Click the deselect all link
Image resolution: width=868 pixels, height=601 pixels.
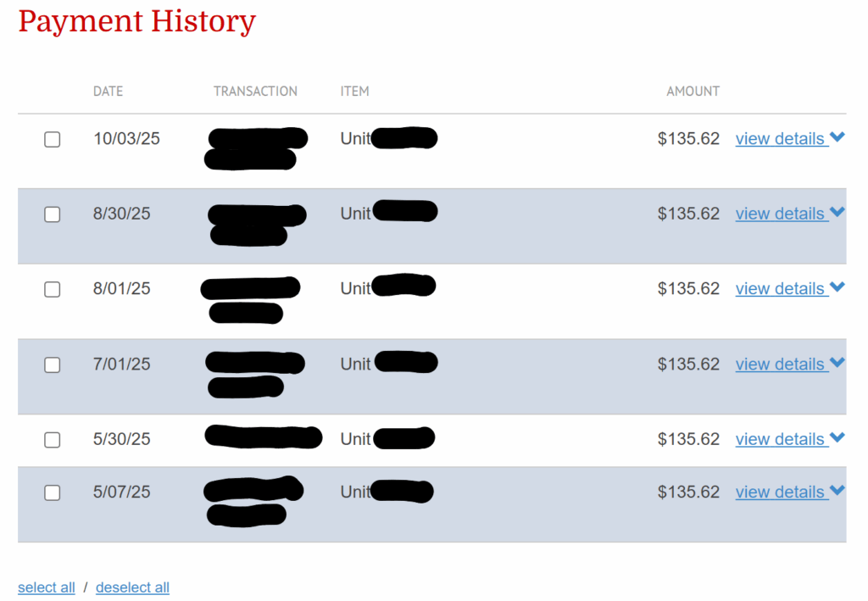click(132, 587)
